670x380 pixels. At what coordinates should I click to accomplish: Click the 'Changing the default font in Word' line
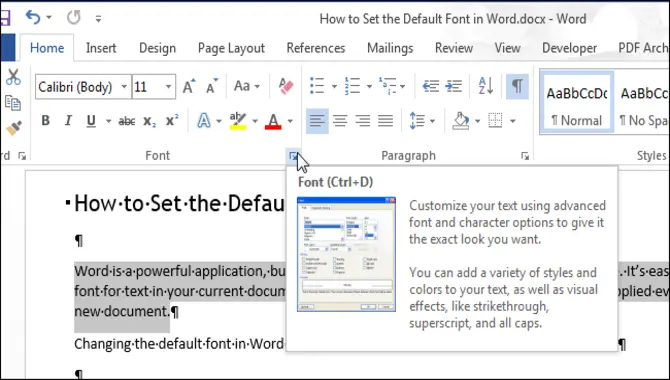pyautogui.click(x=179, y=344)
